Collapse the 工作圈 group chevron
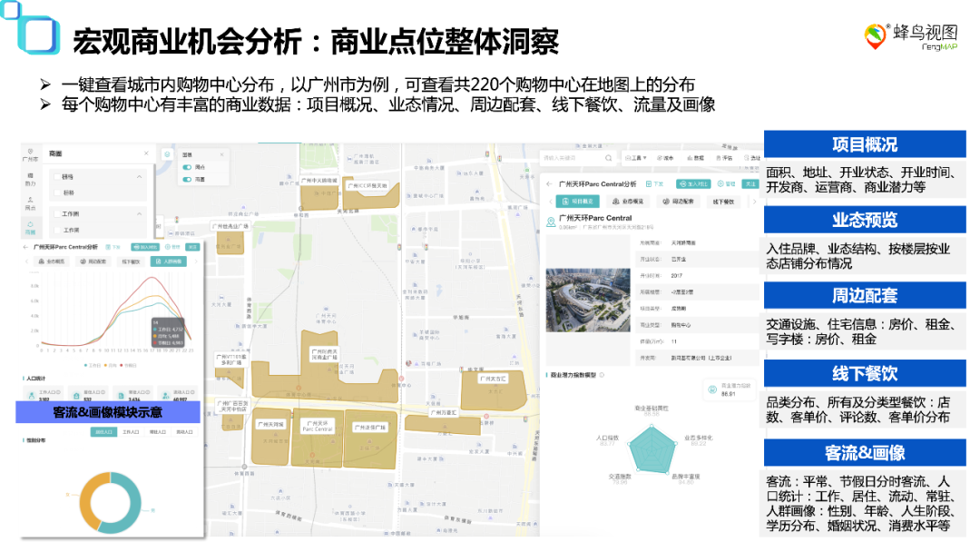The image size is (980, 552). 140,212
